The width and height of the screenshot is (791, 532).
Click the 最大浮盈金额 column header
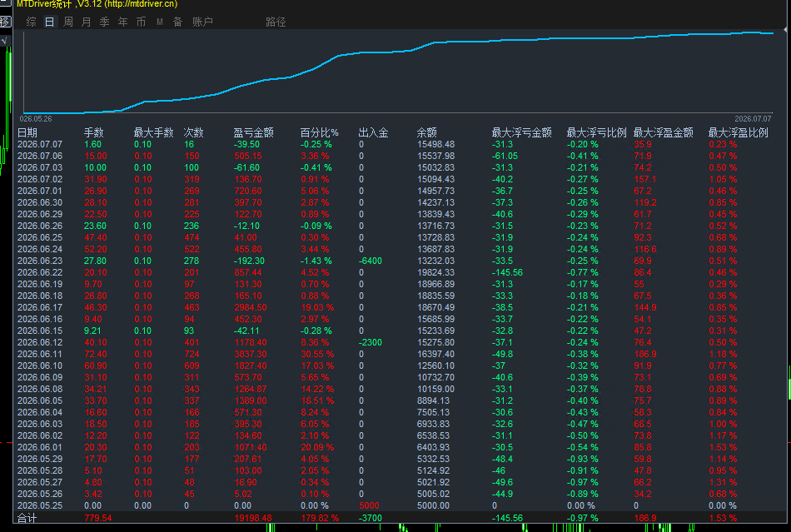[x=663, y=132]
